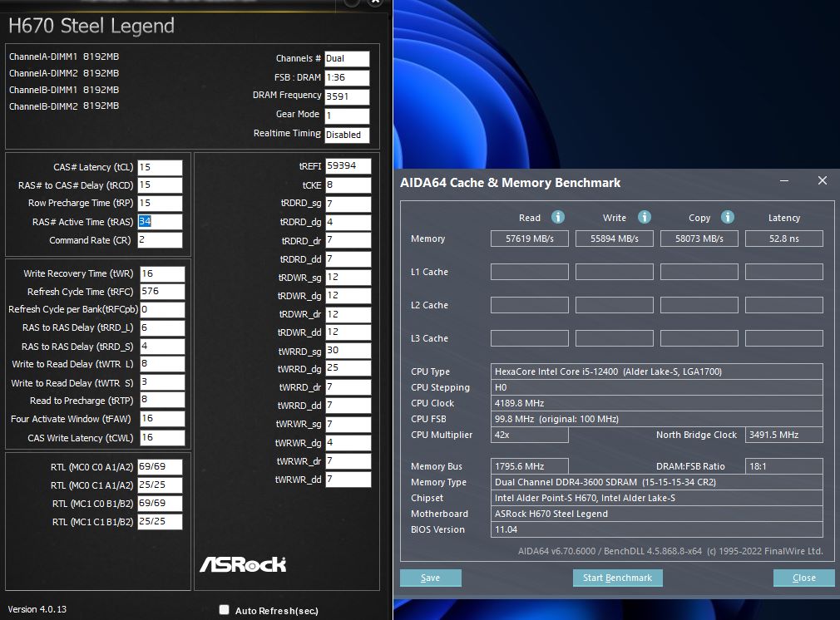Viewport: 840px width, 620px height.
Task: Click the Close button in AIDA64 benchmark
Action: point(803,578)
